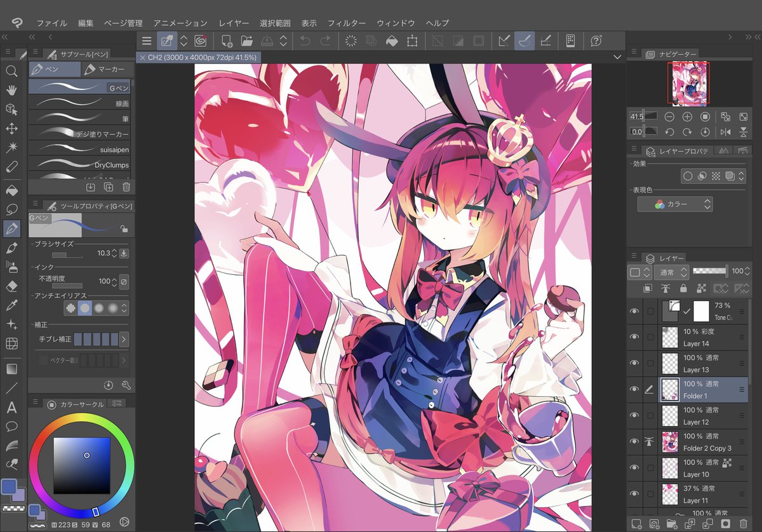Open レイヤー menu in menu bar
This screenshot has height=532, width=762.
[x=234, y=23]
